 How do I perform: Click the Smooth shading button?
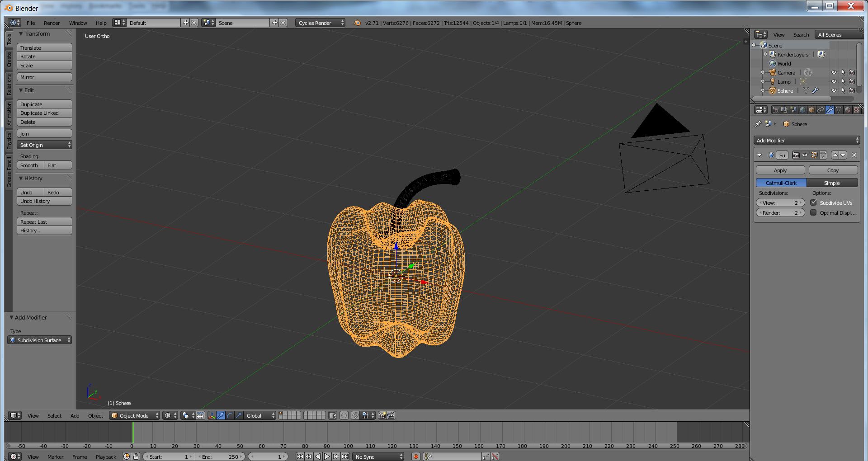[30, 165]
